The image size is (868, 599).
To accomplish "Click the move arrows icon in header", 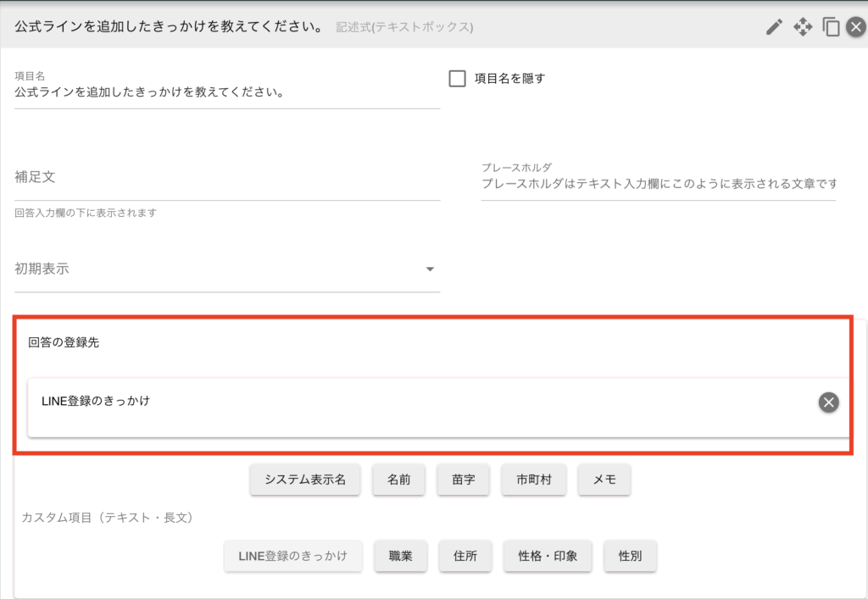I will click(x=802, y=27).
